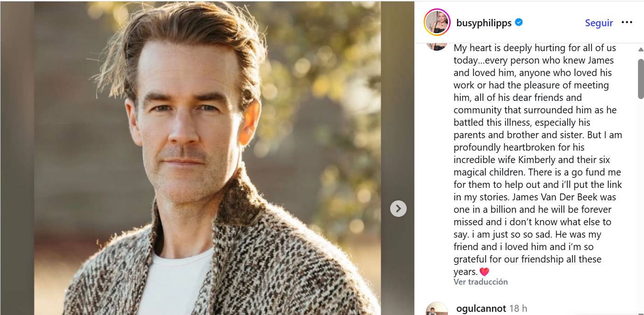Click the blue verified badge
The height and width of the screenshot is (315, 644).
(x=519, y=23)
